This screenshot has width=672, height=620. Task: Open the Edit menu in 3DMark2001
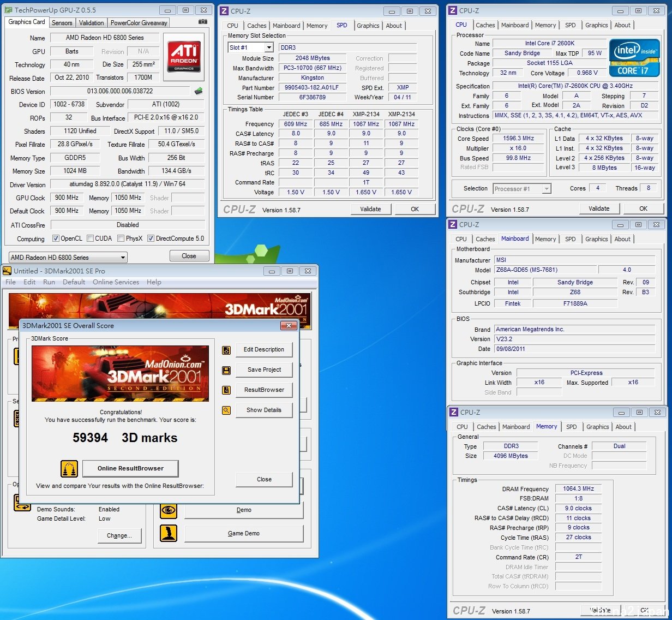[29, 282]
